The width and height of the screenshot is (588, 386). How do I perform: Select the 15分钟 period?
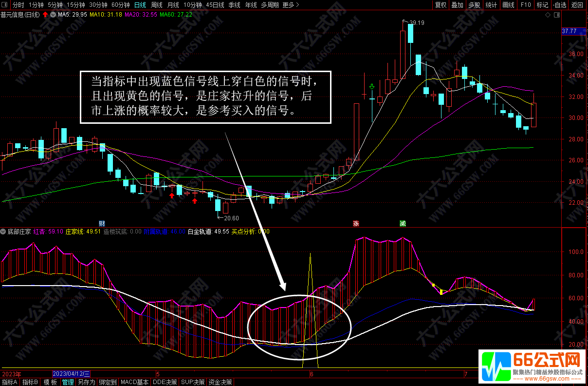[x=75, y=5]
